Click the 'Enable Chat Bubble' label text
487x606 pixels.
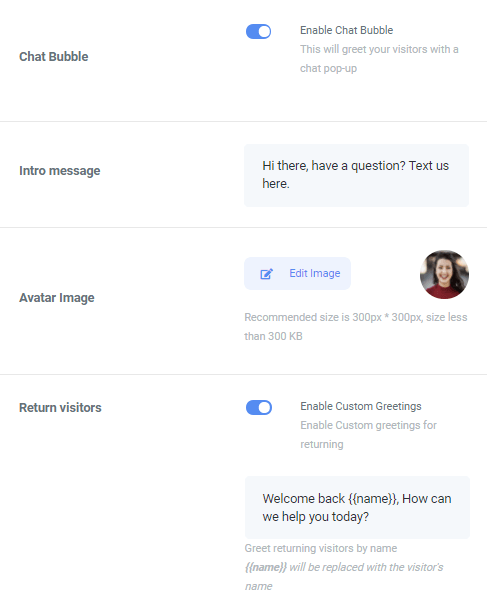[x=346, y=30]
